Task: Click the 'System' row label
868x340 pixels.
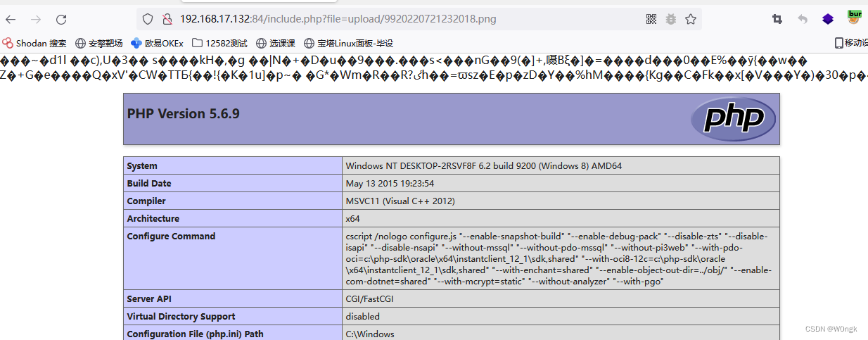Action: pyautogui.click(x=142, y=166)
